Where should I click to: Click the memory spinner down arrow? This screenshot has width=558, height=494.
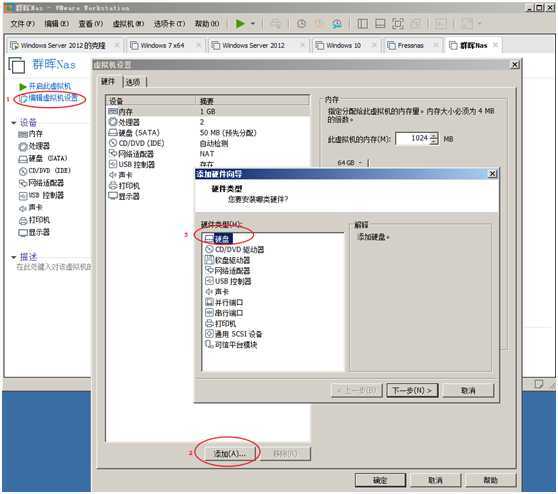pyautogui.click(x=434, y=142)
